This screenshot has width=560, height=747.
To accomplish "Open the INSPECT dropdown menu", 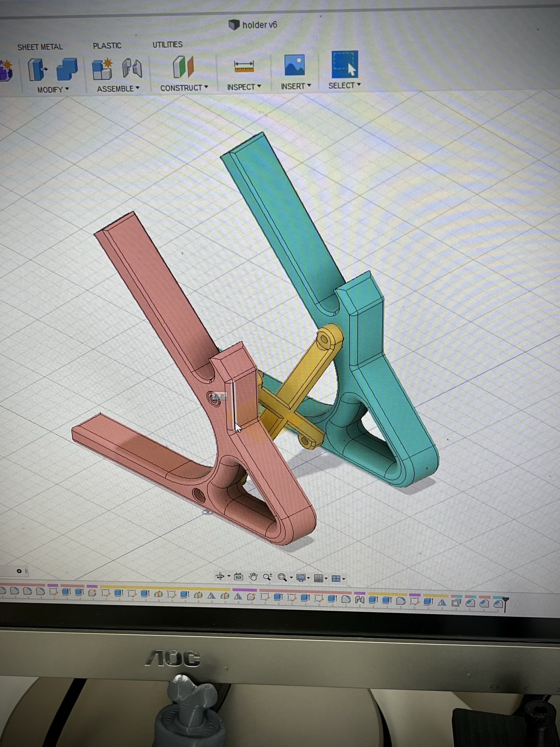I will pos(244,87).
